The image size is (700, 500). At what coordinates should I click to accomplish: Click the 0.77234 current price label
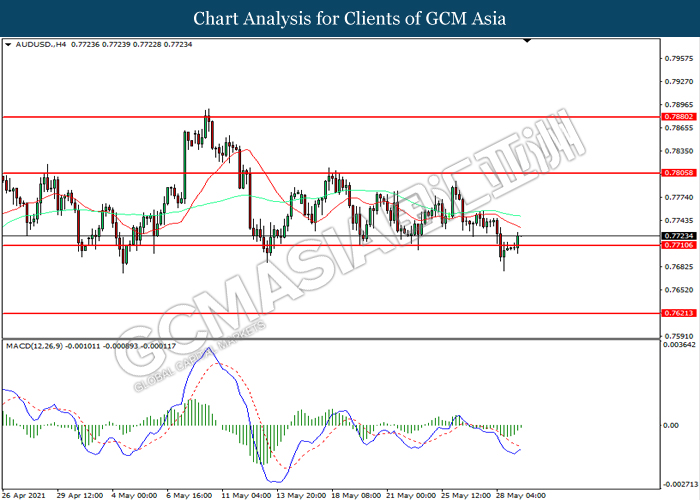679,236
